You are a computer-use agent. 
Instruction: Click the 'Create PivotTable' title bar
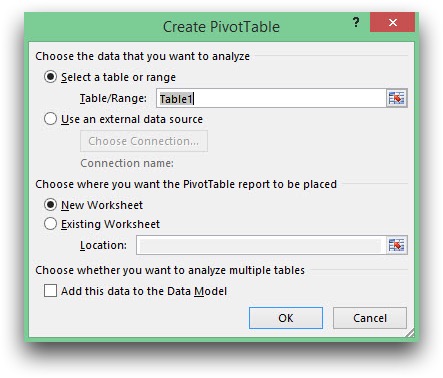click(x=221, y=27)
